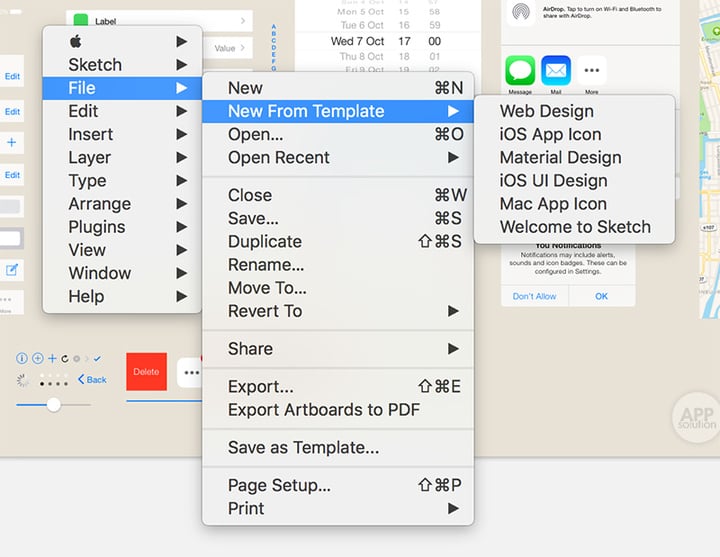This screenshot has width=720, height=557.
Task: Select Wed 7 Oct in date picker
Action: point(357,41)
